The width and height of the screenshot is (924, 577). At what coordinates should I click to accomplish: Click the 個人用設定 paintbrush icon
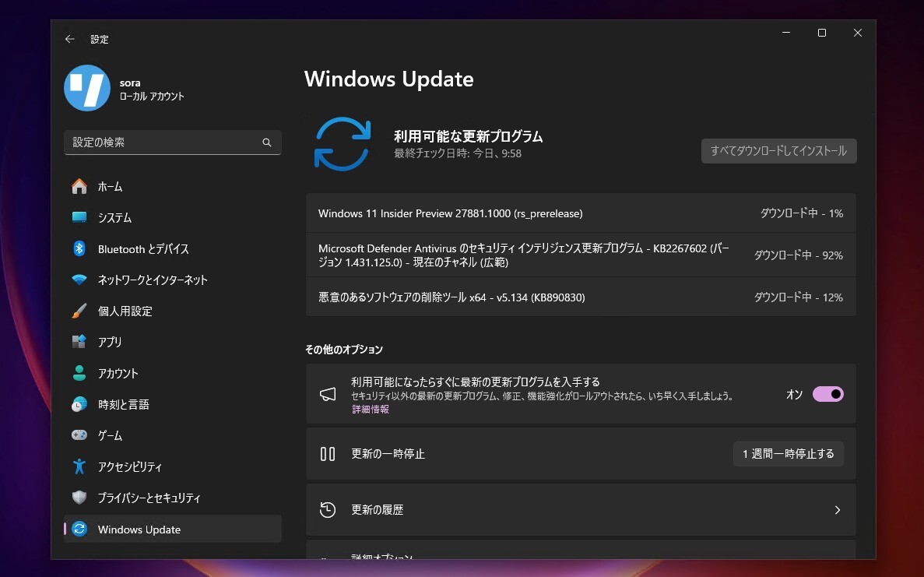79,311
